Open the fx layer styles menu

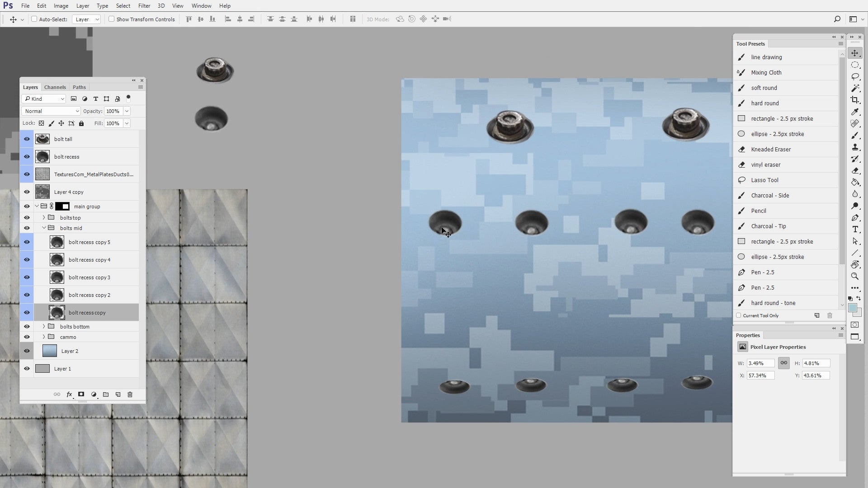pos(69,394)
